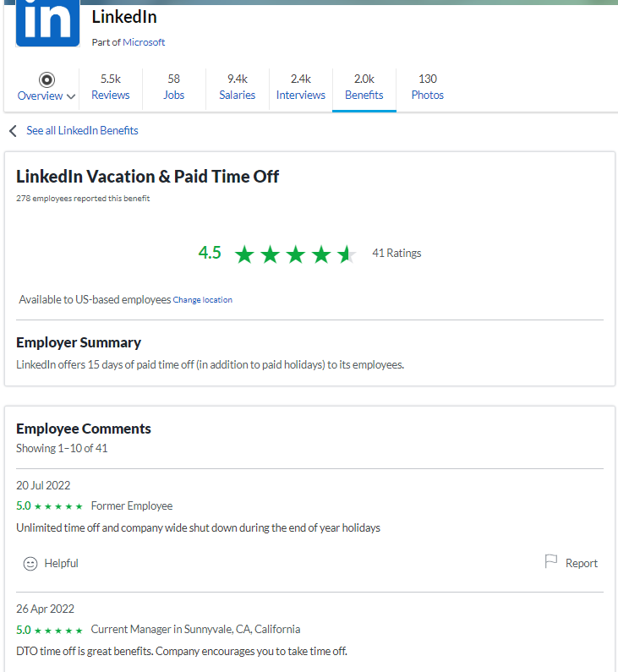618x672 pixels.
Task: Click the Overview target icon
Action: [46, 79]
